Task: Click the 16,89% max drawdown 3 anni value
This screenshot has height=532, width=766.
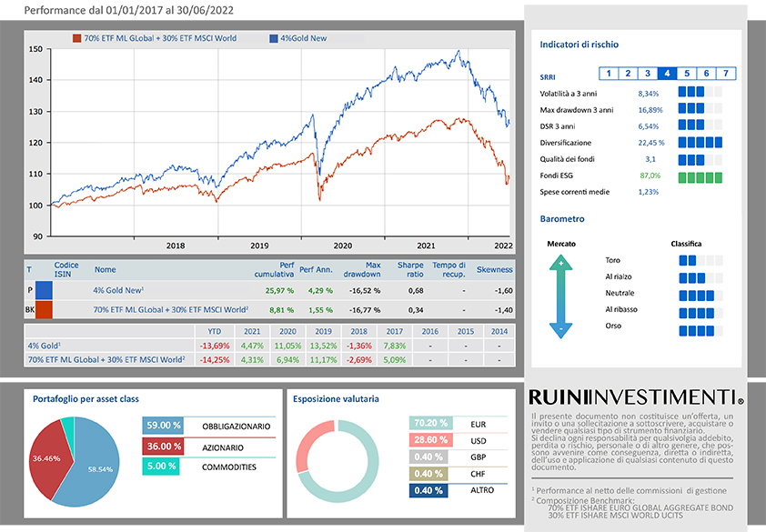Action: [650, 110]
